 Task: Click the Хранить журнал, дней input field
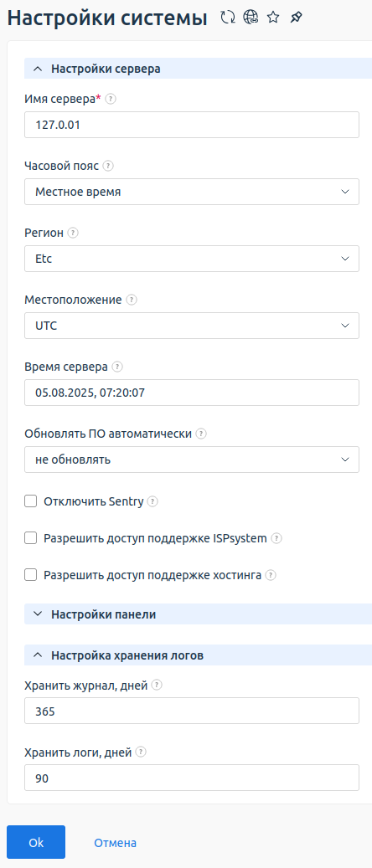pyautogui.click(x=192, y=711)
